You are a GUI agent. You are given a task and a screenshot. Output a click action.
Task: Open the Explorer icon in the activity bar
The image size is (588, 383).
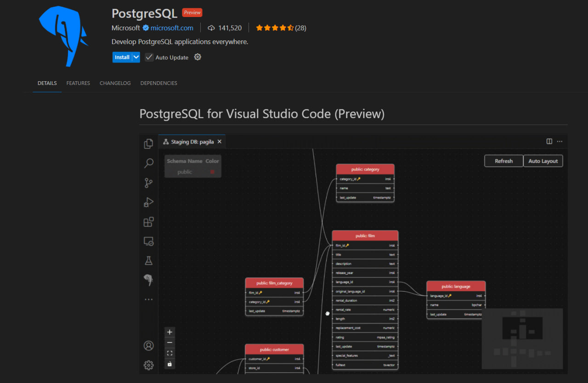(x=148, y=144)
